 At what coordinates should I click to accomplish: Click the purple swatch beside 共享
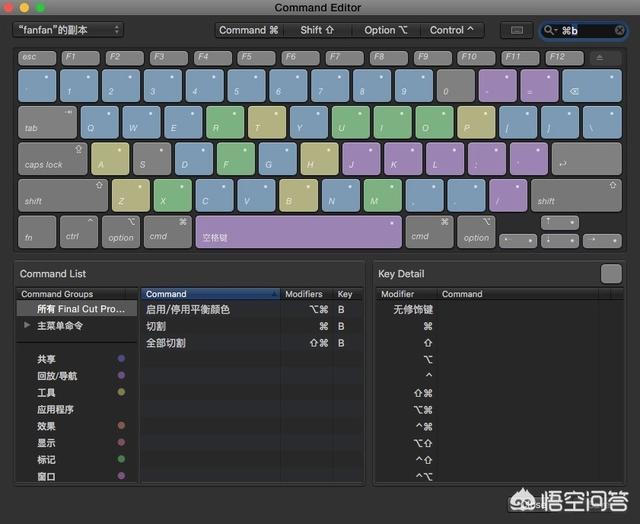(x=121, y=359)
